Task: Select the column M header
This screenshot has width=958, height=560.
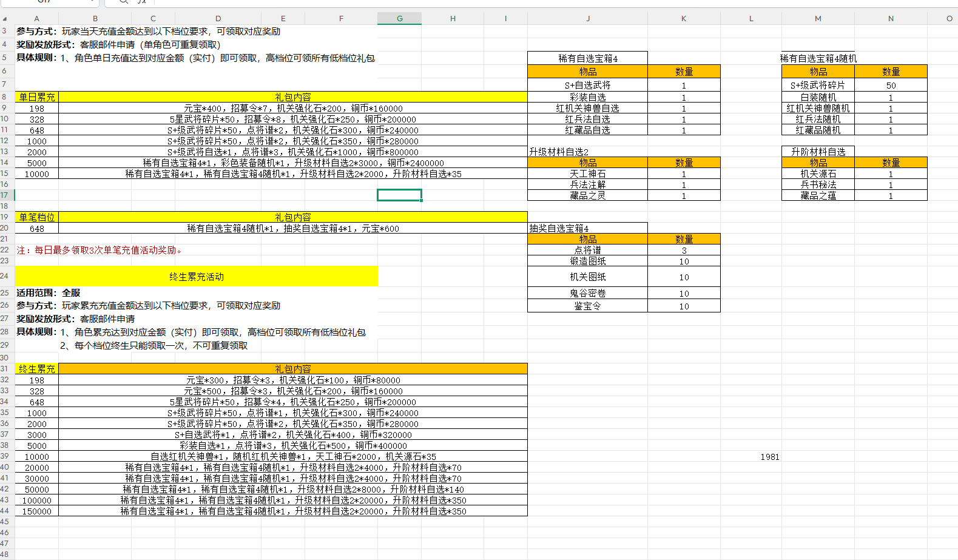Action: pyautogui.click(x=818, y=19)
